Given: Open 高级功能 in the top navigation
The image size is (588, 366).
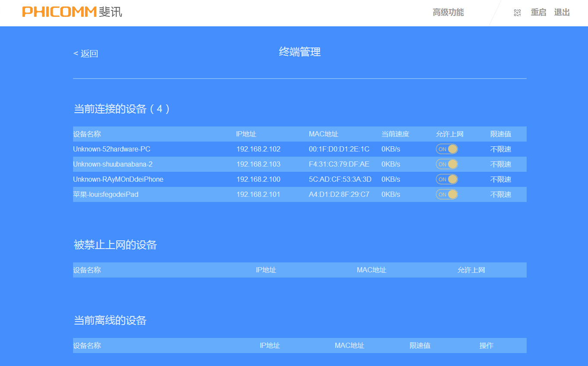Looking at the screenshot, I should (x=448, y=13).
